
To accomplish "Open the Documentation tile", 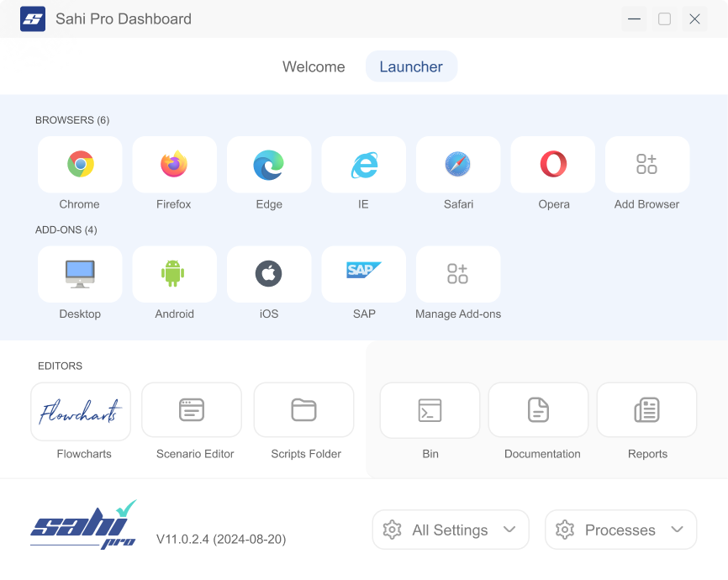I will click(x=539, y=410).
